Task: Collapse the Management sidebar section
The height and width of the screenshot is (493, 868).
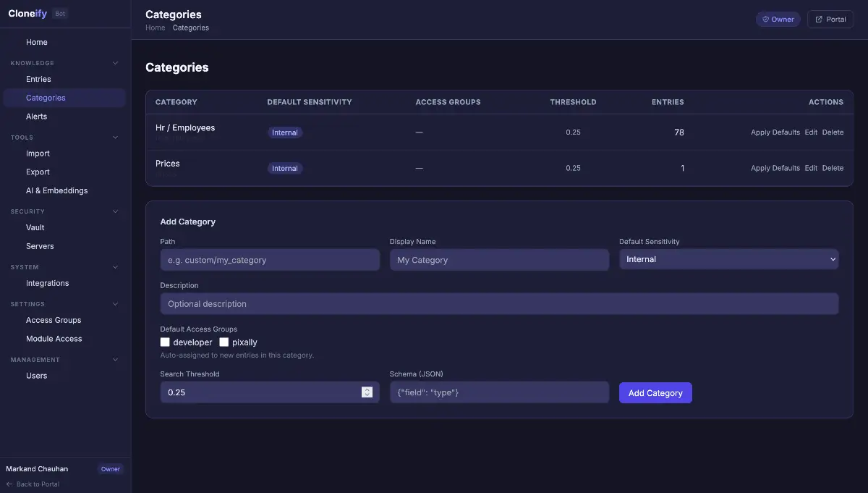Action: (x=116, y=359)
